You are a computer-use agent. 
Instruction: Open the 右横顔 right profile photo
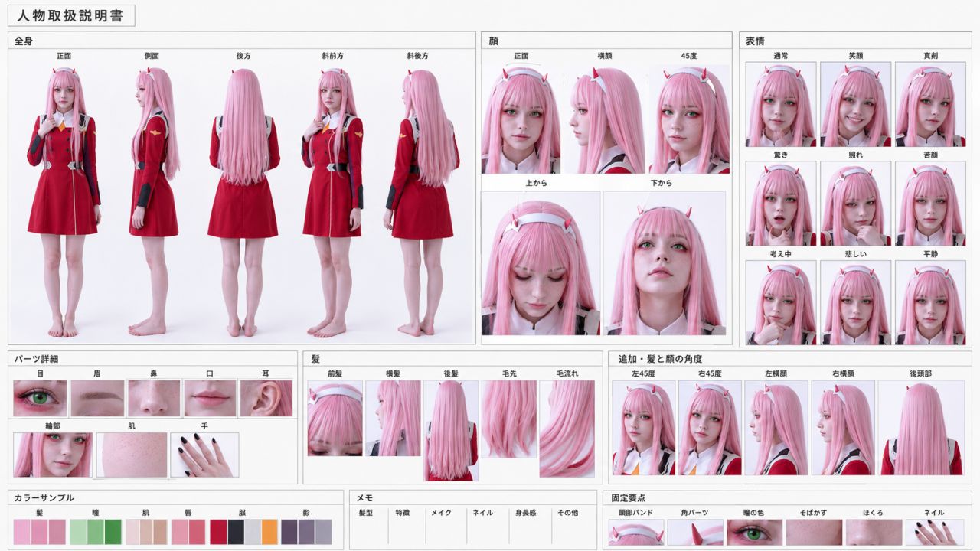pos(843,428)
